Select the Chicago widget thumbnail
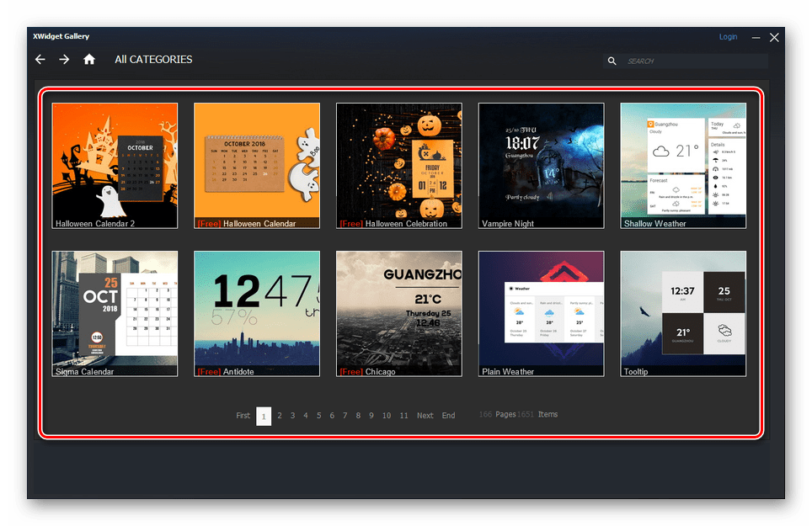812x526 pixels. (x=399, y=313)
